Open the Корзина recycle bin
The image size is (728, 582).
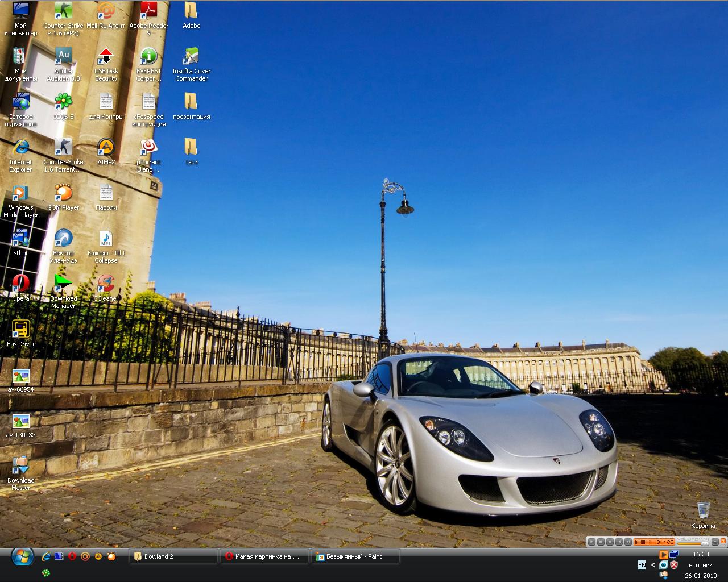click(703, 511)
